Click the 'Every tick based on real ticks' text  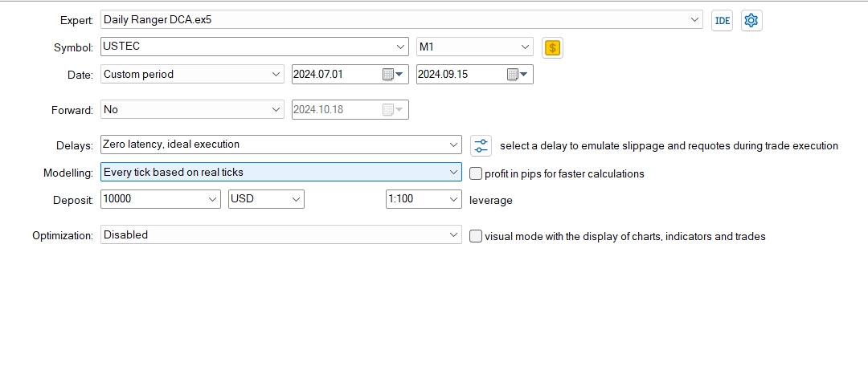point(174,172)
